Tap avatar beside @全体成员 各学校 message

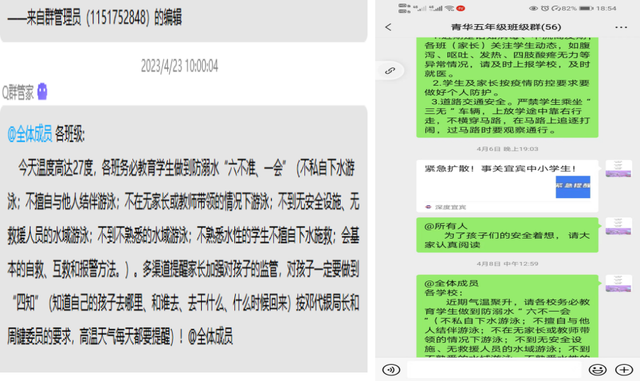618,283
